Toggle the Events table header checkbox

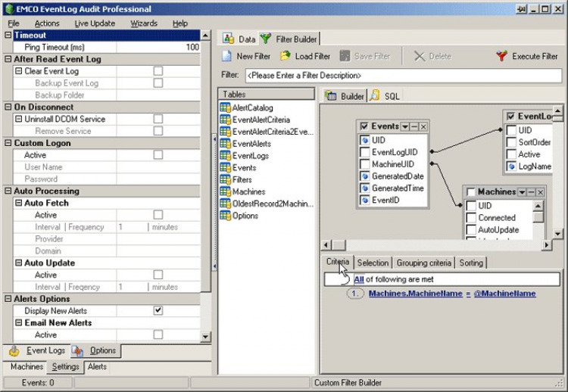(x=364, y=126)
